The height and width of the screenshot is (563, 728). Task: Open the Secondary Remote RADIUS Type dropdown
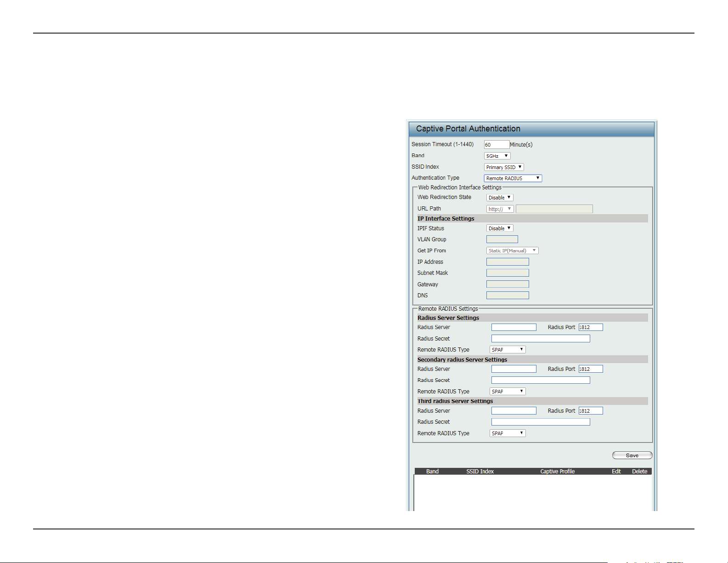[x=508, y=392]
